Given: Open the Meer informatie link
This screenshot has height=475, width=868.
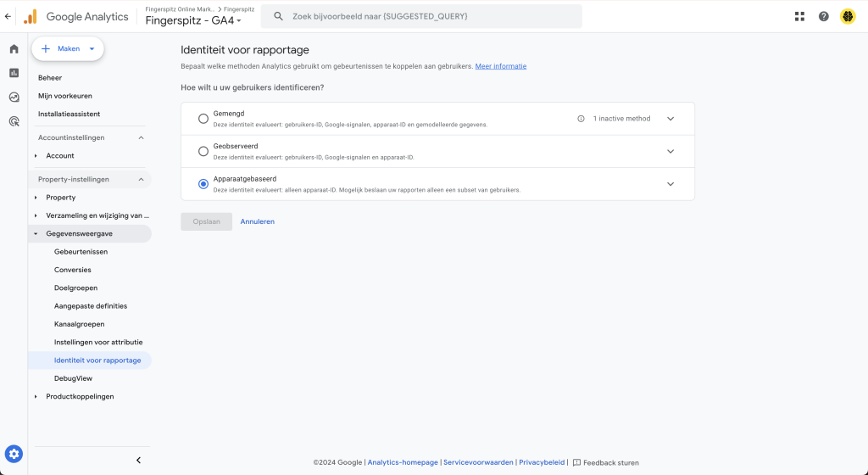Looking at the screenshot, I should coord(500,66).
